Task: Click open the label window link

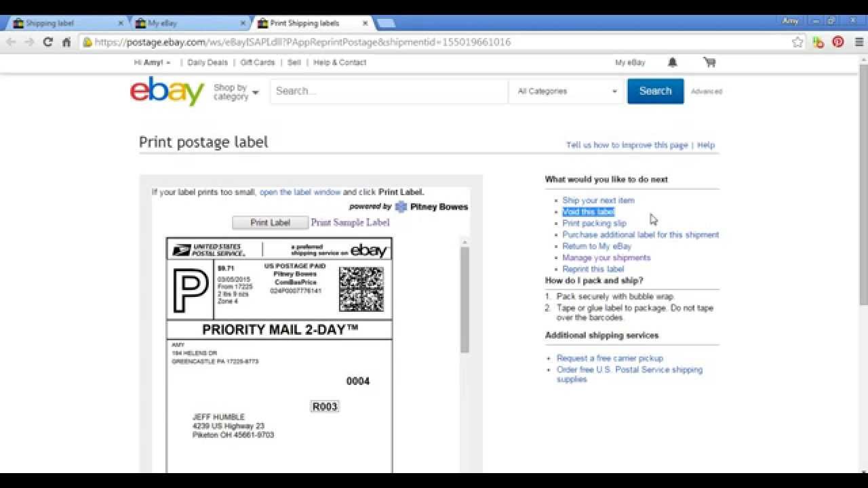Action: [300, 192]
